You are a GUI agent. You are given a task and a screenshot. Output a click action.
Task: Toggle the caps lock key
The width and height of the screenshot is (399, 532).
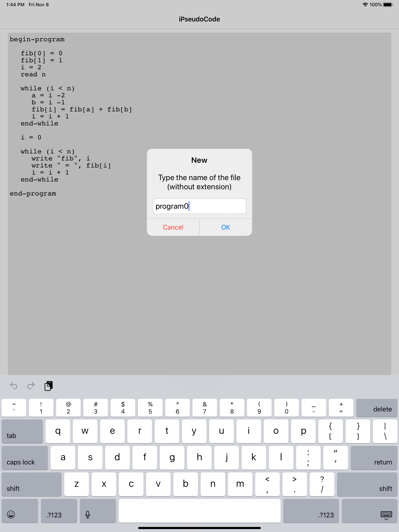(25, 458)
